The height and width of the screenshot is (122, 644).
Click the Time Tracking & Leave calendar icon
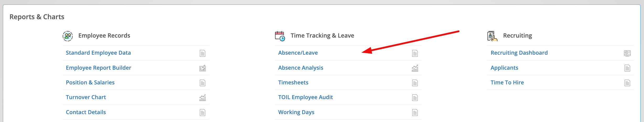(280, 36)
